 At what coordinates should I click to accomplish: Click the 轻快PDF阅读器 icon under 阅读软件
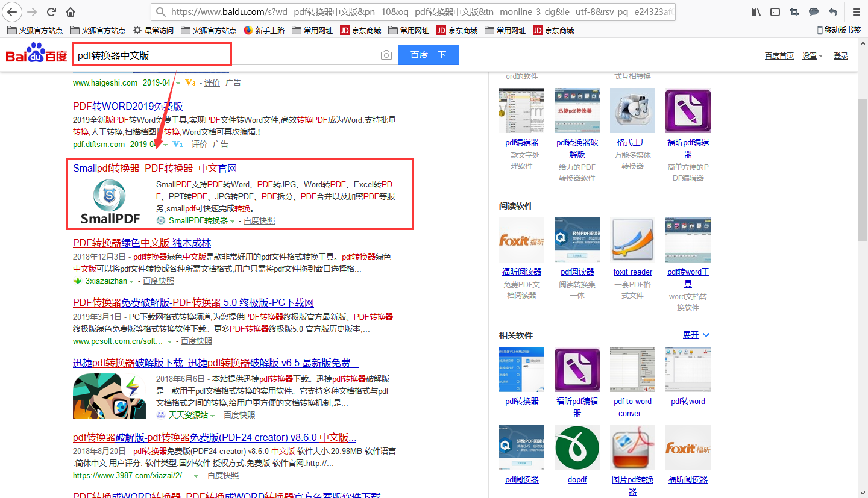(577, 240)
